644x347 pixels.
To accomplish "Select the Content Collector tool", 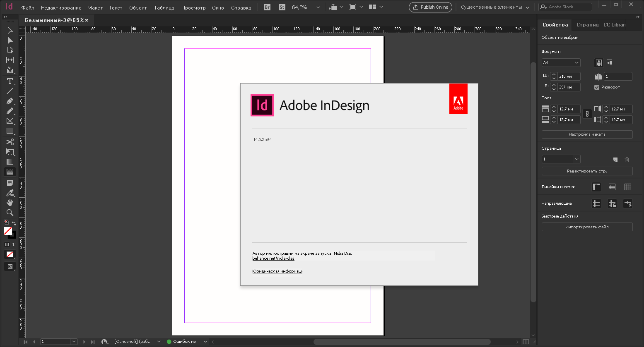I will [10, 70].
